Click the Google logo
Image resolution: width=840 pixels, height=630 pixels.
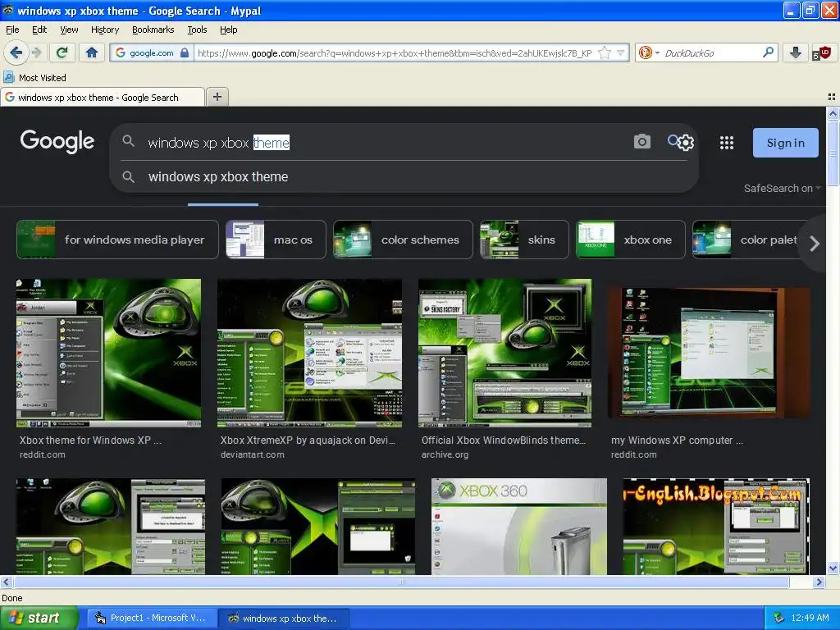57,141
